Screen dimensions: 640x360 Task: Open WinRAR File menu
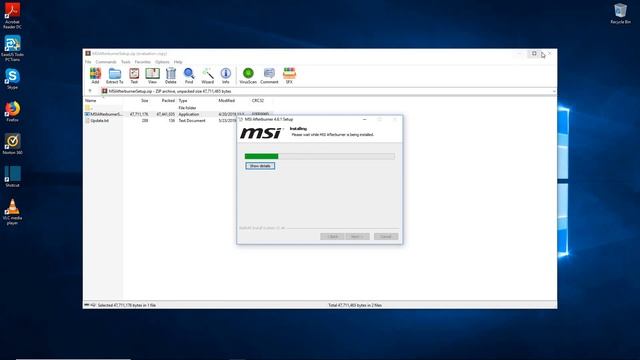pos(88,62)
